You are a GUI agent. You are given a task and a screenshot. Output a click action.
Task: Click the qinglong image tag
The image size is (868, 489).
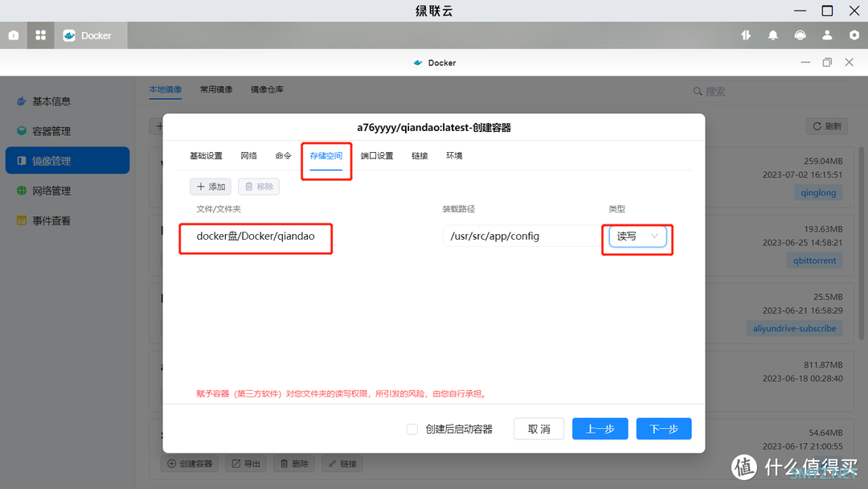tap(818, 193)
